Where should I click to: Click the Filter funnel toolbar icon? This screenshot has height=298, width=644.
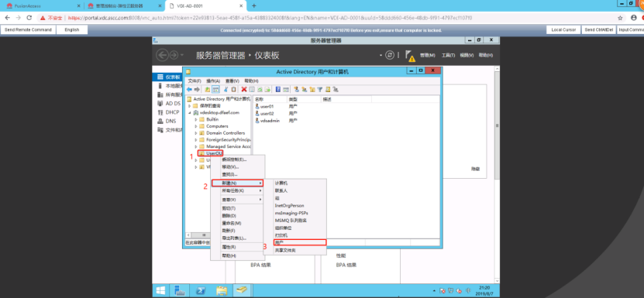[x=319, y=90]
